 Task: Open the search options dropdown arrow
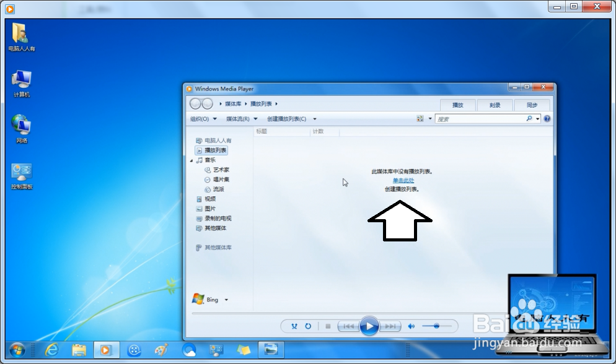[537, 119]
